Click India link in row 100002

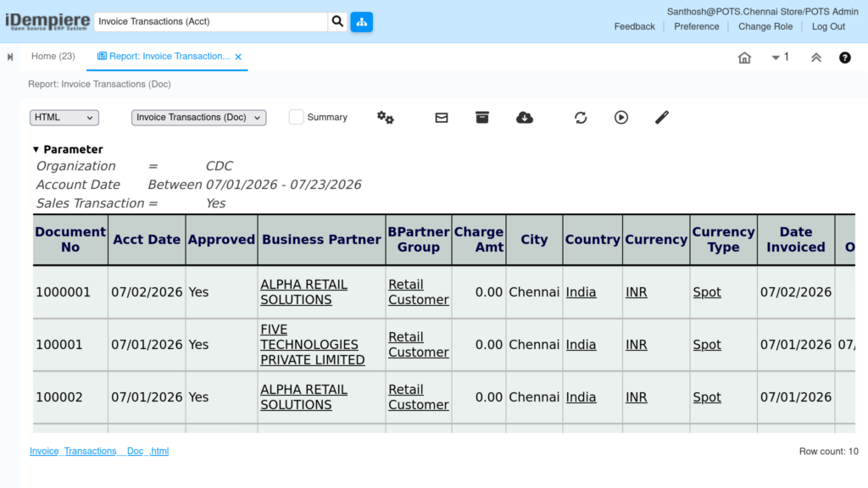point(581,397)
